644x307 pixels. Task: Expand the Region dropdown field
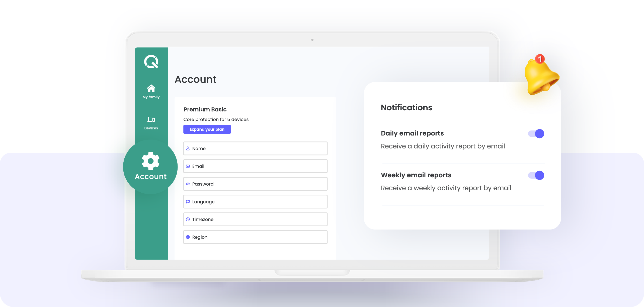pyautogui.click(x=255, y=237)
